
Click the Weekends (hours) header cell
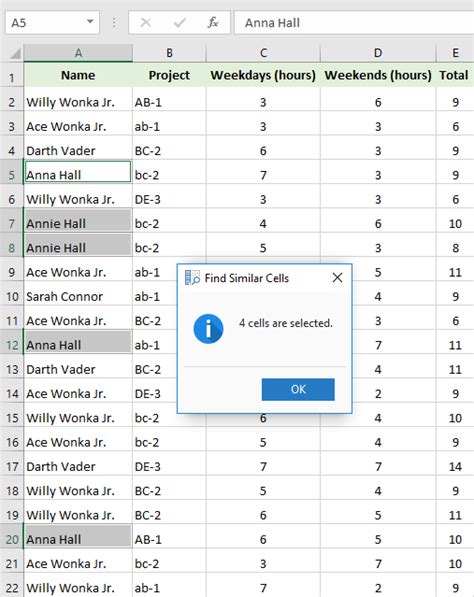point(378,75)
